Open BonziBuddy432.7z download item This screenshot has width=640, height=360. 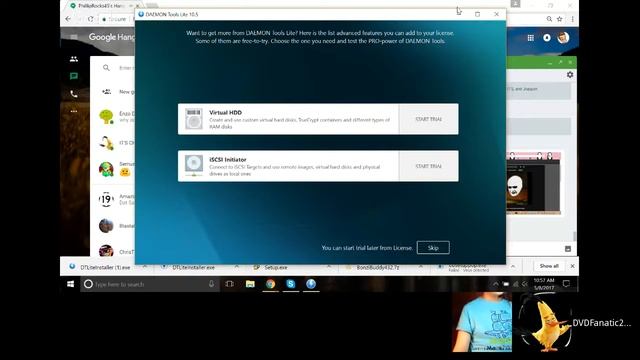coord(373,267)
